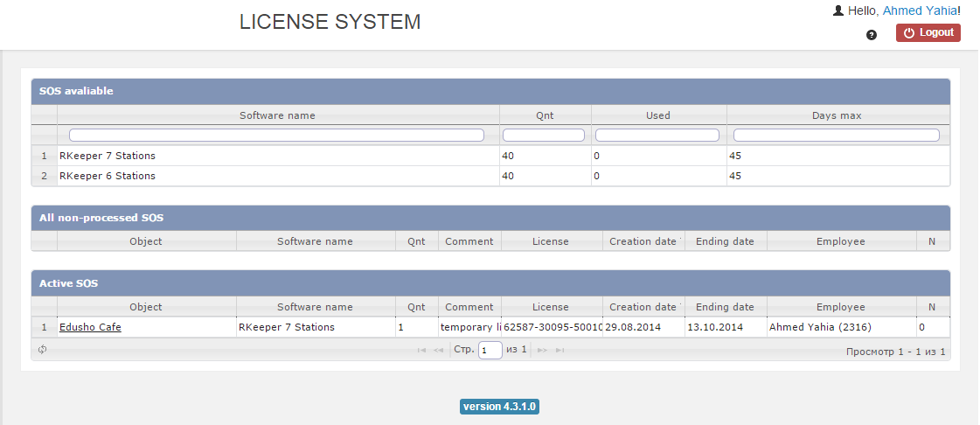Sort non-processed SOS by Employee header
The width and height of the screenshot is (980, 425).
coord(841,241)
